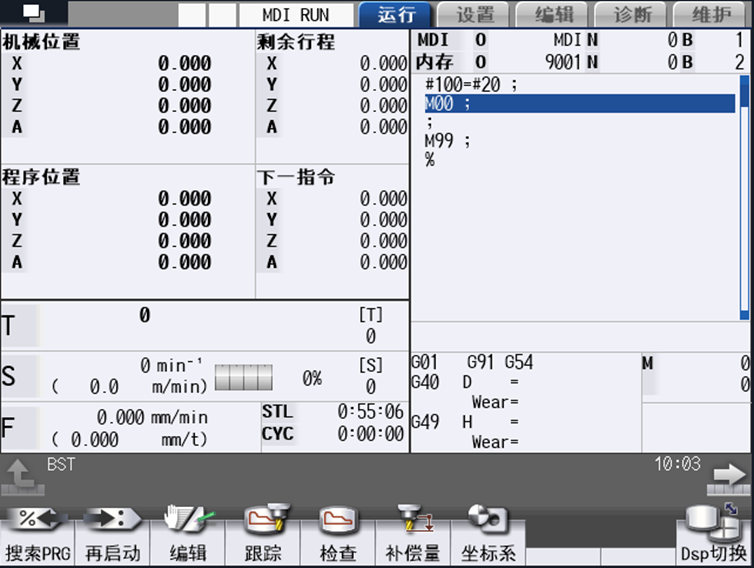
Task: Open the 编辑 edit softkey with pencil icon
Action: click(187, 536)
